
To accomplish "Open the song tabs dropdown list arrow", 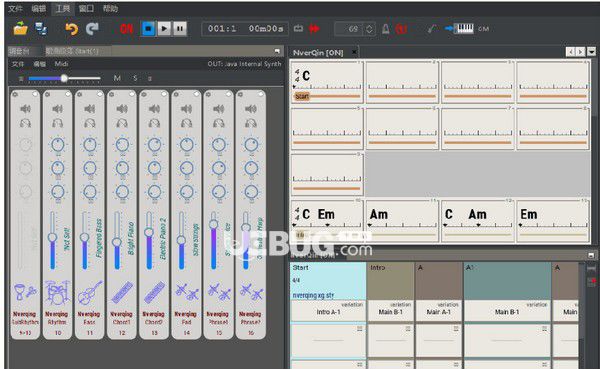I will coord(591,52).
